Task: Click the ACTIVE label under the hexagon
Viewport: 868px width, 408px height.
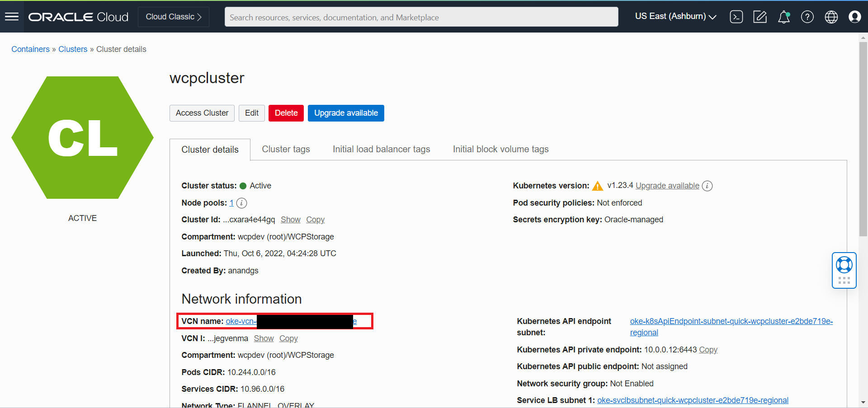Action: (83, 218)
